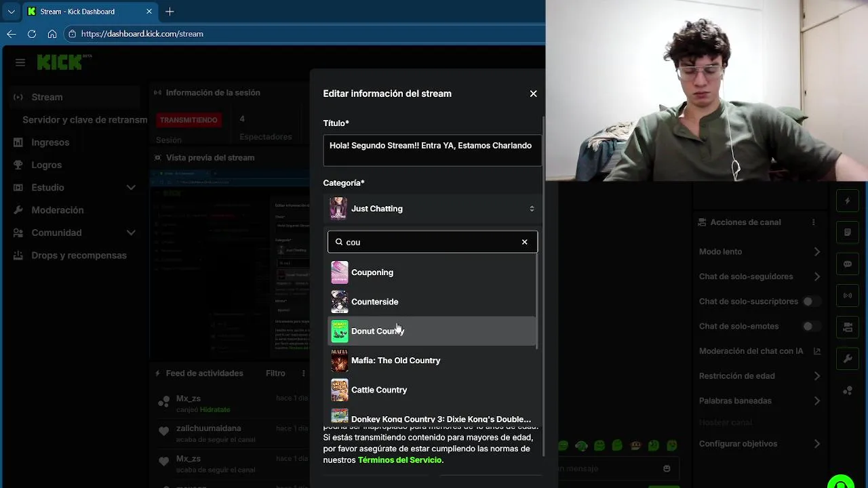Screen dimensions: 868x488
Task: Close the Editar información del stream dialog
Action: click(x=533, y=94)
